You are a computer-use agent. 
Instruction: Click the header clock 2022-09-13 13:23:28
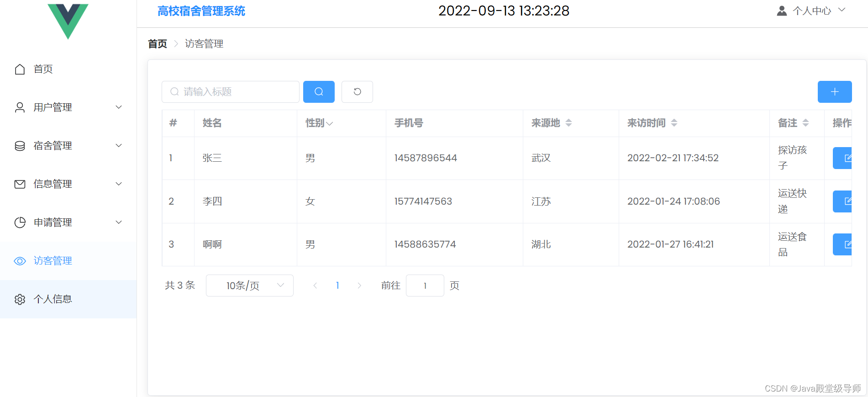pyautogui.click(x=504, y=11)
